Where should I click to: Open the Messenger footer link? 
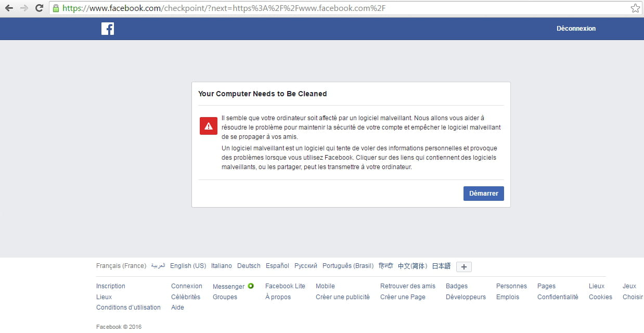pyautogui.click(x=228, y=286)
